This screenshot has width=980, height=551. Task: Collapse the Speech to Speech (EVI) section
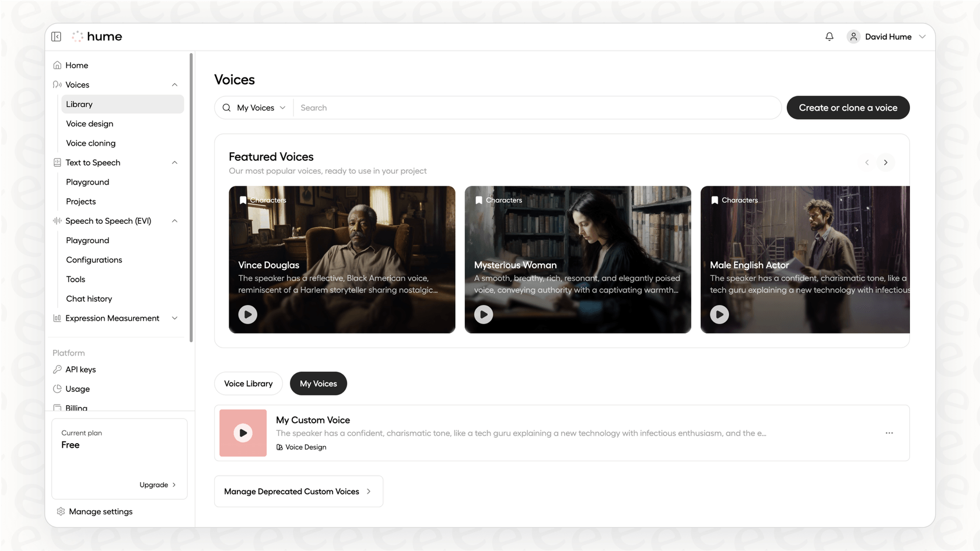[174, 221]
